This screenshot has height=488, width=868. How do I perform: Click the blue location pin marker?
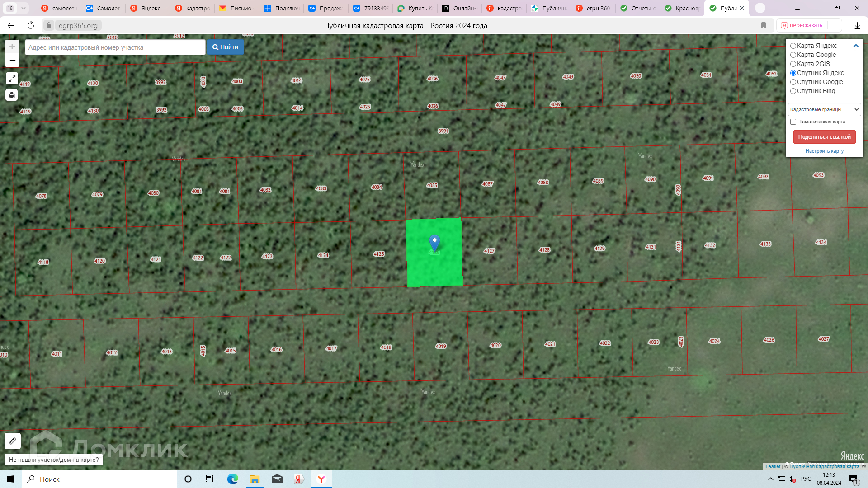pyautogui.click(x=434, y=242)
